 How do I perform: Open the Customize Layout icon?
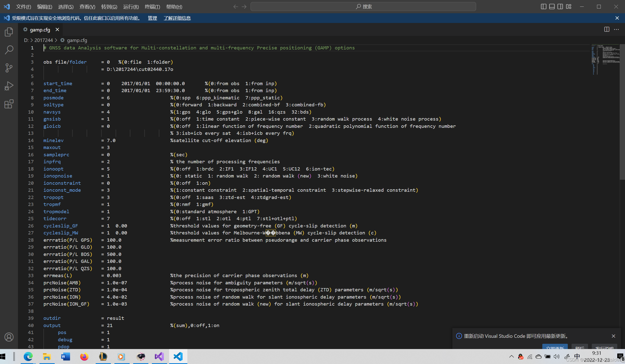[x=569, y=7]
